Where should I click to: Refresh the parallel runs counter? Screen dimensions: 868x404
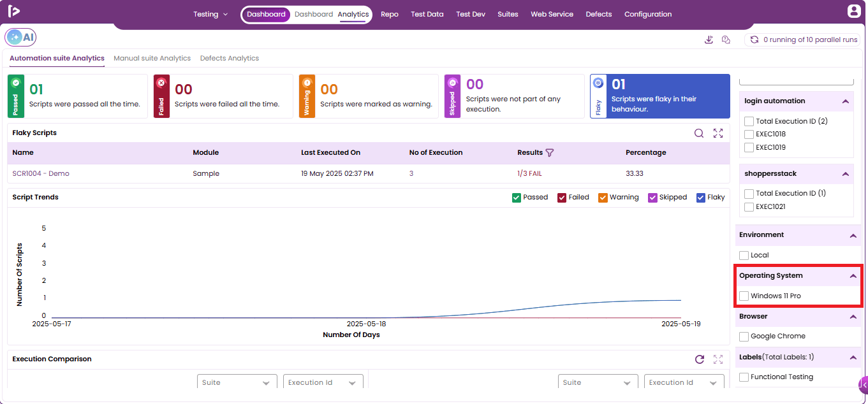754,40
